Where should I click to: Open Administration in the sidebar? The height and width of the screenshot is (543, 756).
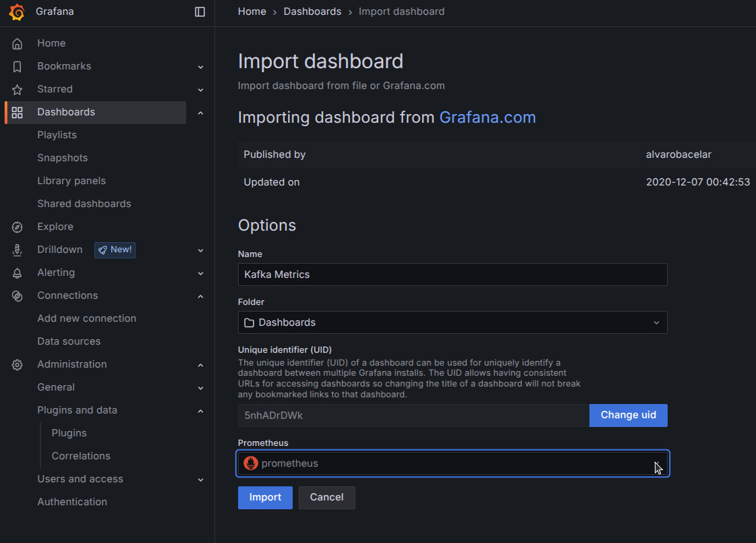72,364
